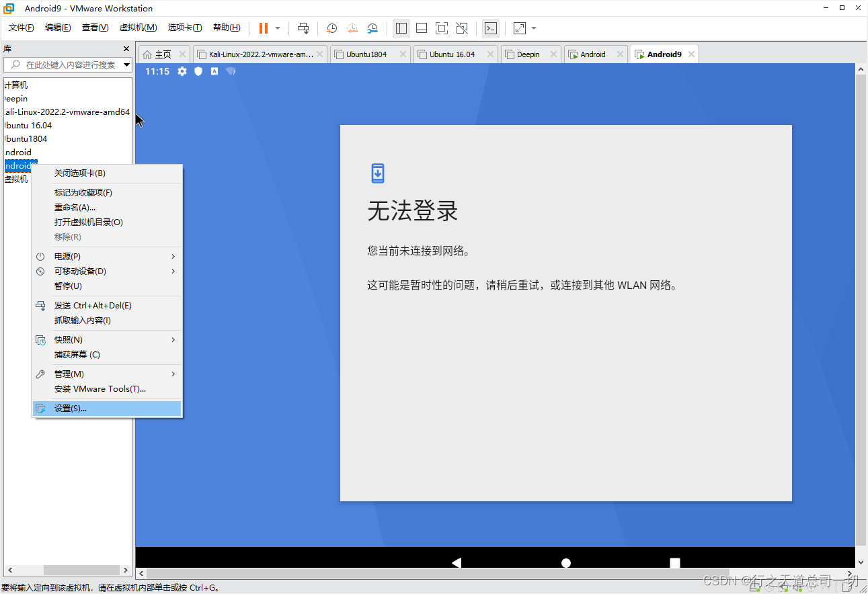Click the Wi-Fi icon in Android status bar
The image size is (868, 594).
(x=231, y=71)
